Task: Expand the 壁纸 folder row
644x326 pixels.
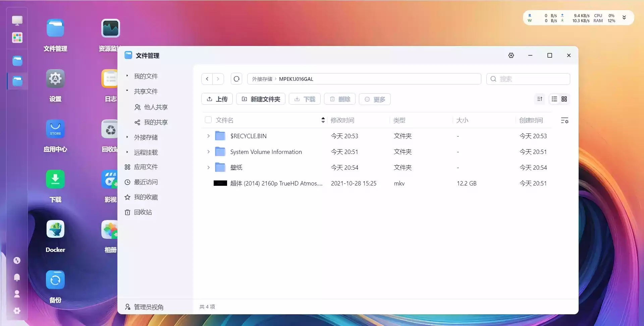Action: [x=208, y=168]
